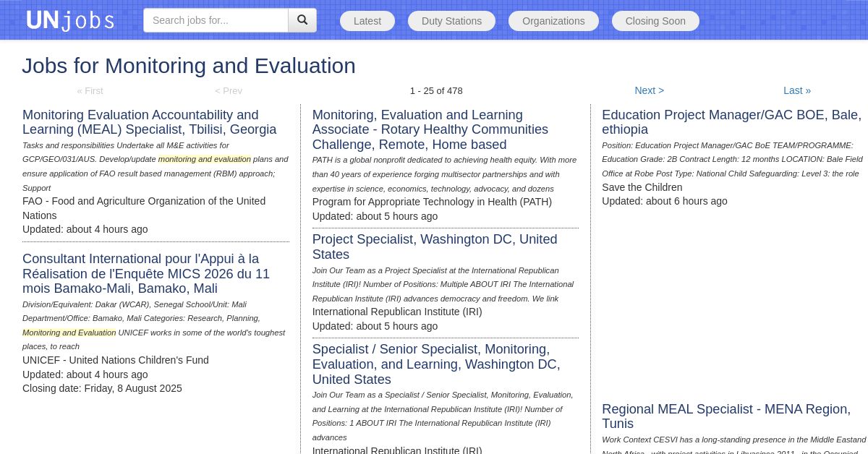Click Closing date: Friday, 8 August 2025
Screen dimensions: 868x454
click(102, 388)
